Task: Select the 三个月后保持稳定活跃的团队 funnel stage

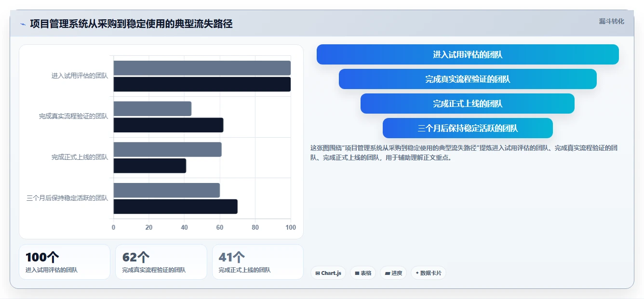Action: coord(468,128)
